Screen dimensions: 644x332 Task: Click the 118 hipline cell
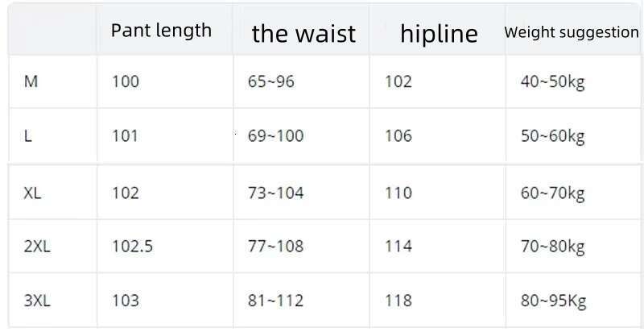[398, 301]
